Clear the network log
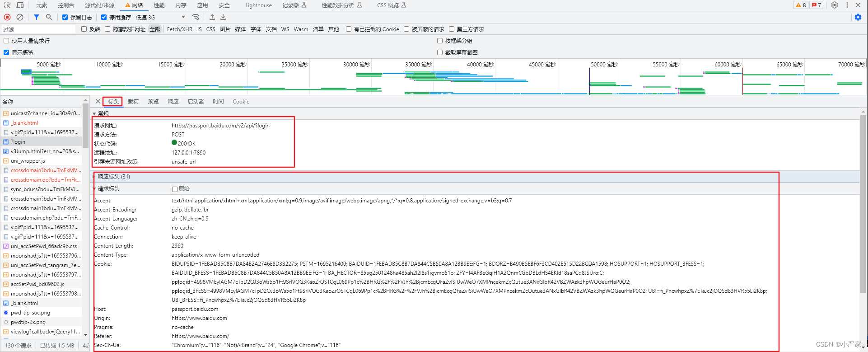868x352 pixels. [x=20, y=17]
